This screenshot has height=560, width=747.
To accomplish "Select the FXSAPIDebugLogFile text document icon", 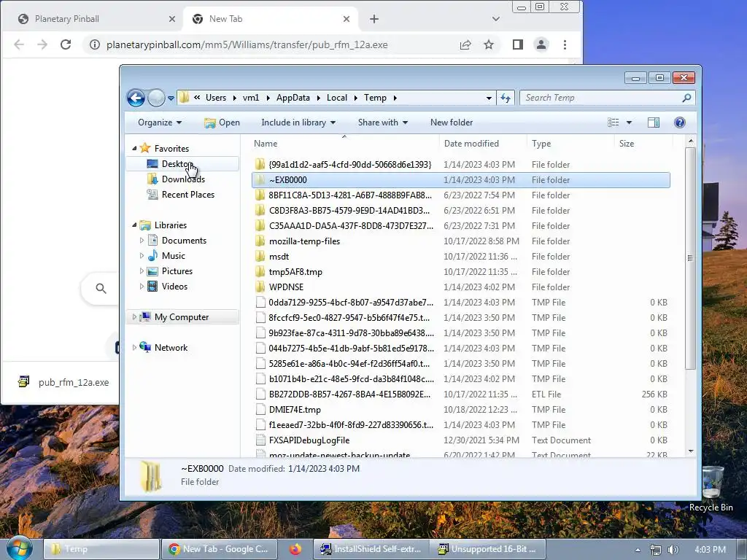I will click(x=260, y=440).
